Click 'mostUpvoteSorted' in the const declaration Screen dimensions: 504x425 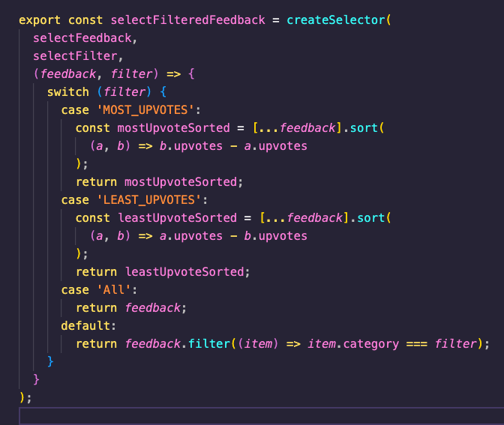coord(173,128)
